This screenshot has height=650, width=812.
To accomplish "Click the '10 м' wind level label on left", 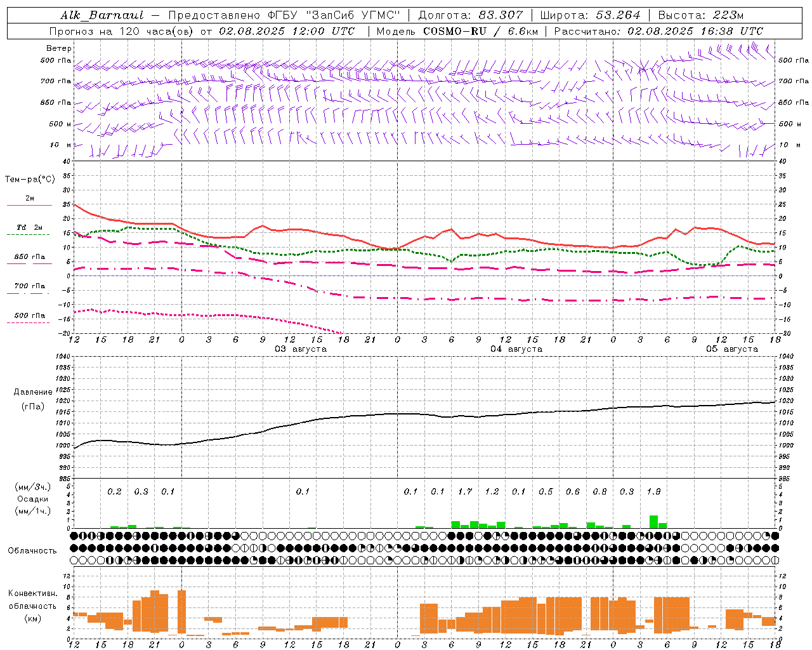I will 61,145.
